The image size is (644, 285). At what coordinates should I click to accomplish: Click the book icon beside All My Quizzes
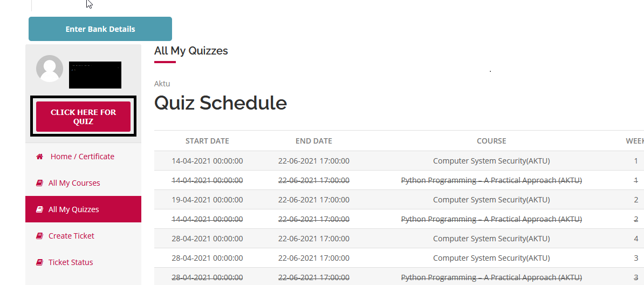click(x=39, y=209)
